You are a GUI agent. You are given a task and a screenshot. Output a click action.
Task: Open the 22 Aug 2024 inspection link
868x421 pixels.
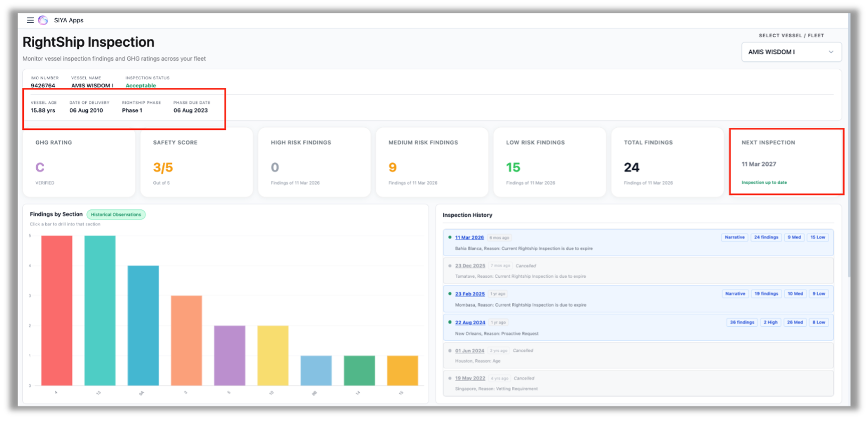point(470,323)
